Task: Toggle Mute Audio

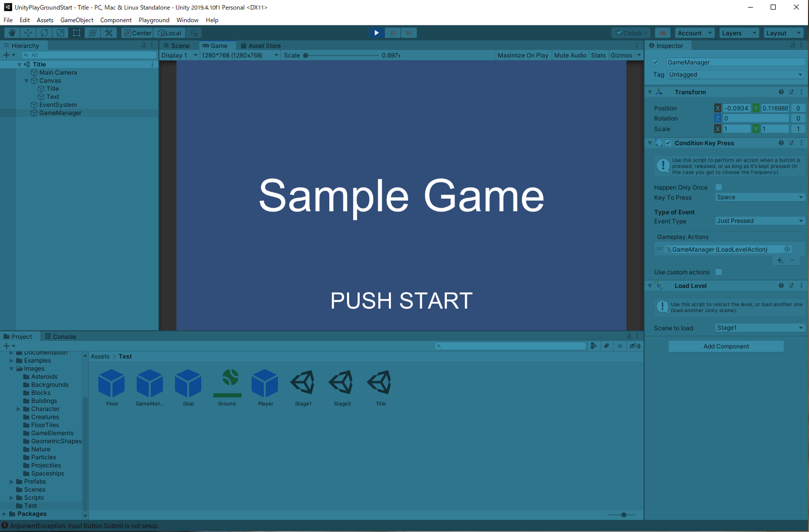Action: click(x=570, y=55)
